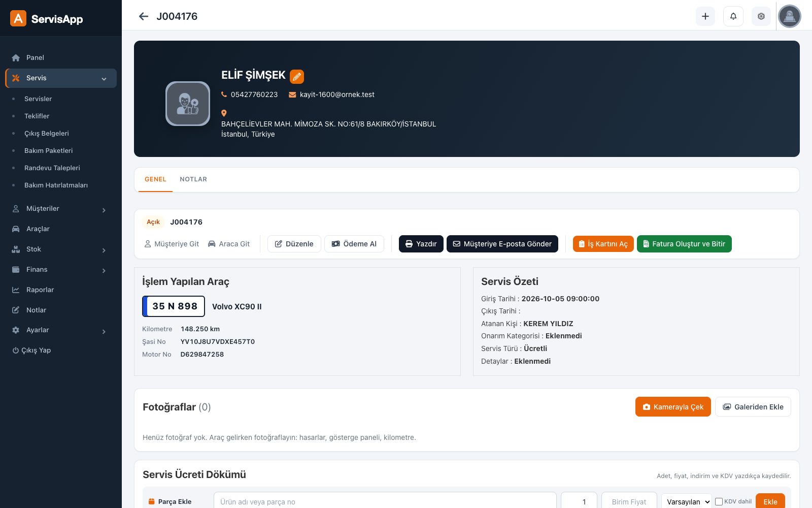
Task: Click Çıkış Yap to log out
Action: [x=32, y=351]
